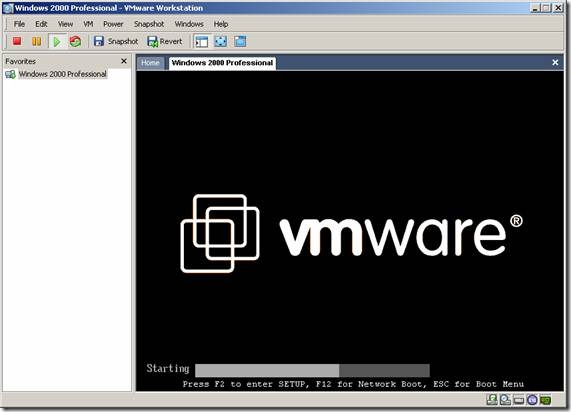The image size is (571, 412).
Task: Click the vmware logo inside the VM display
Action: 351,234
